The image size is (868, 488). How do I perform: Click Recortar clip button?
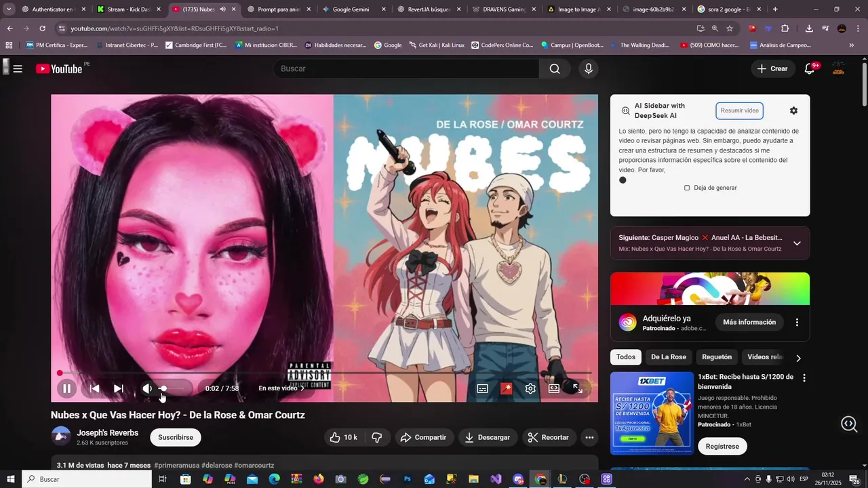coord(549,437)
